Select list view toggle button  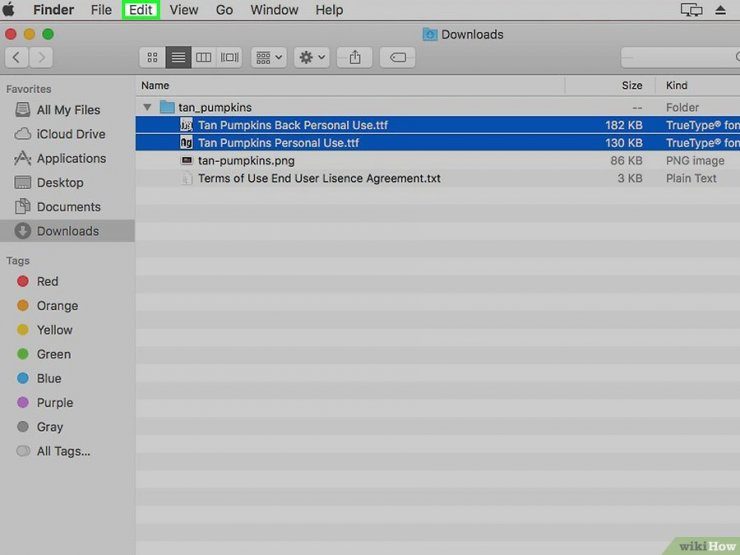tap(178, 58)
